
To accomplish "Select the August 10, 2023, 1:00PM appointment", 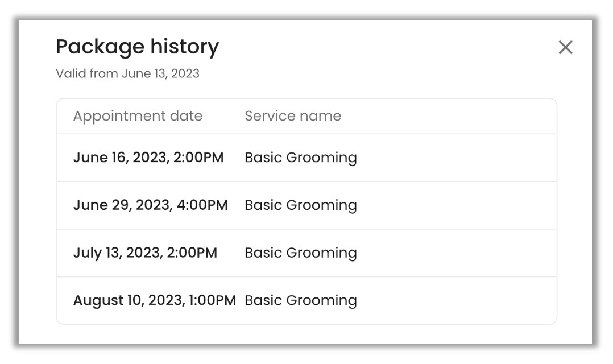I will [155, 300].
